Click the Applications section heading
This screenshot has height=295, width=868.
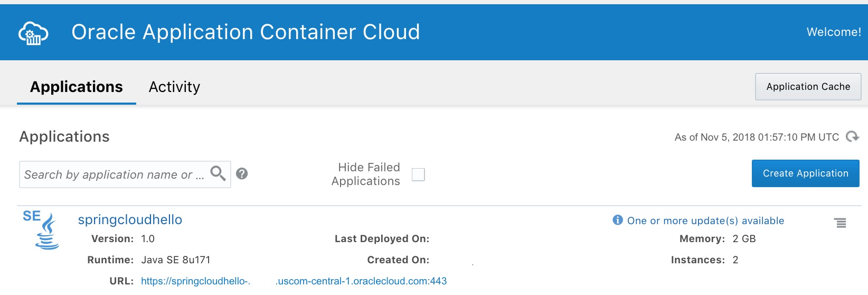click(x=64, y=137)
